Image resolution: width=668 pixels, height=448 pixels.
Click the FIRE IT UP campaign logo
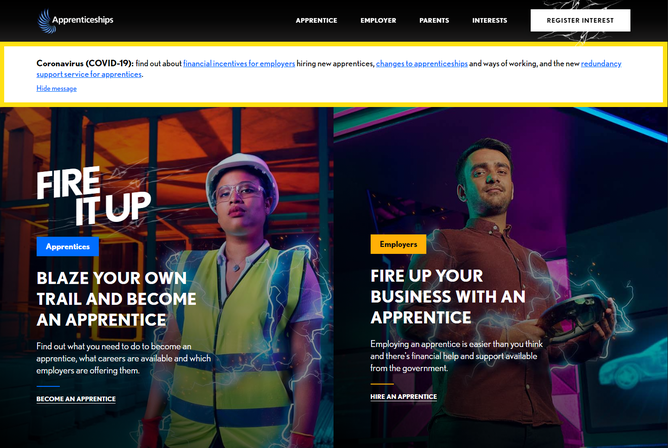coord(93,195)
